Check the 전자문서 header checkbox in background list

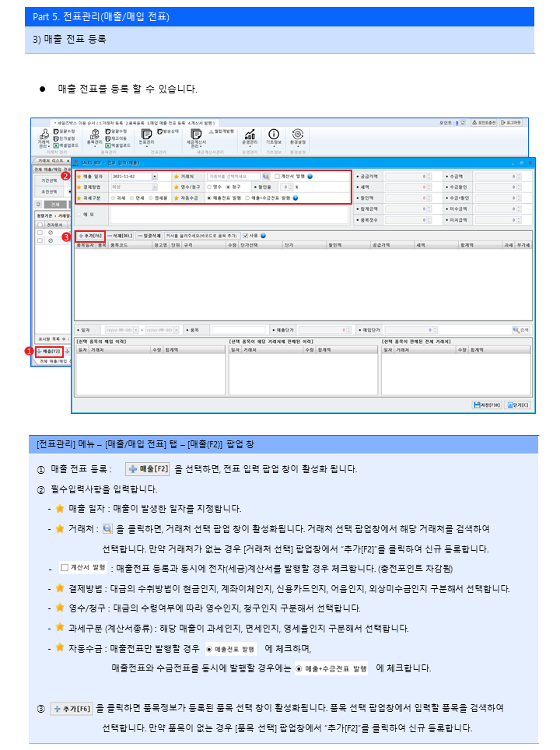point(40,225)
